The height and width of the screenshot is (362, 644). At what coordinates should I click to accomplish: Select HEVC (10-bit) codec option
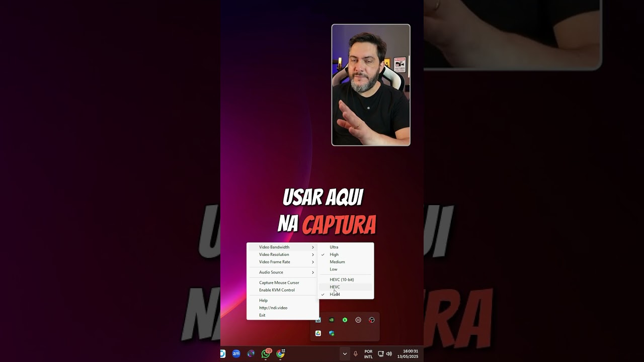pos(346,280)
